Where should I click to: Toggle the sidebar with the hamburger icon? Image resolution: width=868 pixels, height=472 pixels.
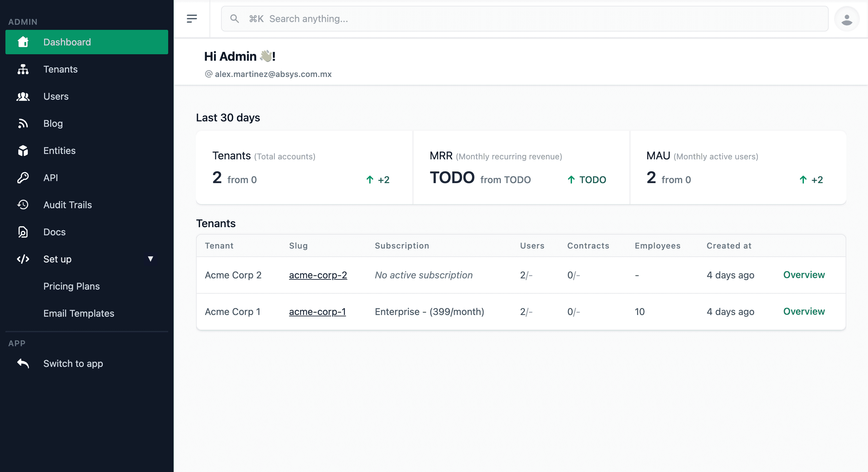coord(192,19)
